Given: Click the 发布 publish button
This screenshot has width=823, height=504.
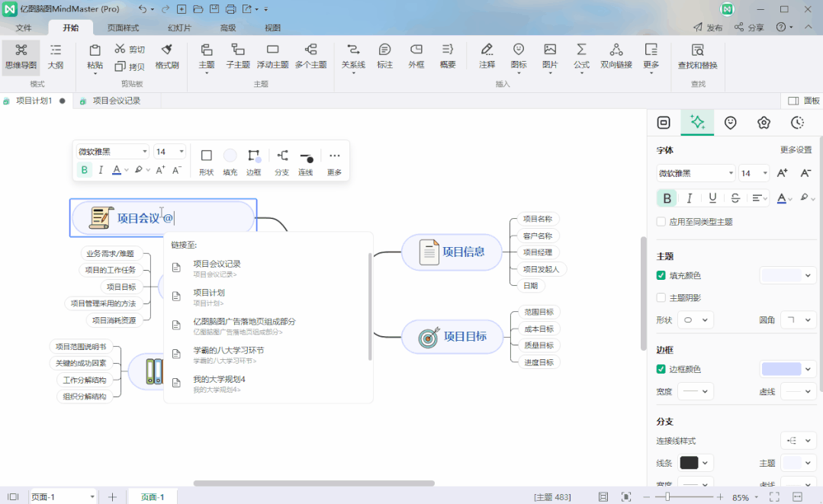Looking at the screenshot, I should click(708, 27).
